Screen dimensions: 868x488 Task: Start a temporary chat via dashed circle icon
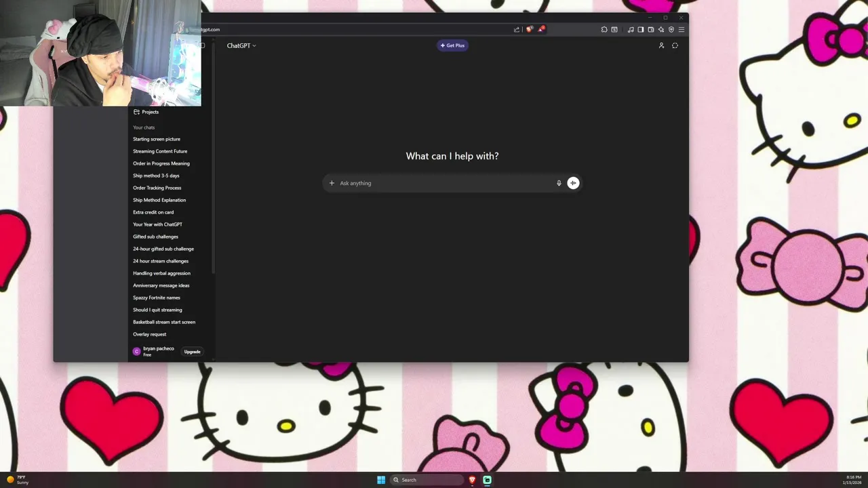675,45
